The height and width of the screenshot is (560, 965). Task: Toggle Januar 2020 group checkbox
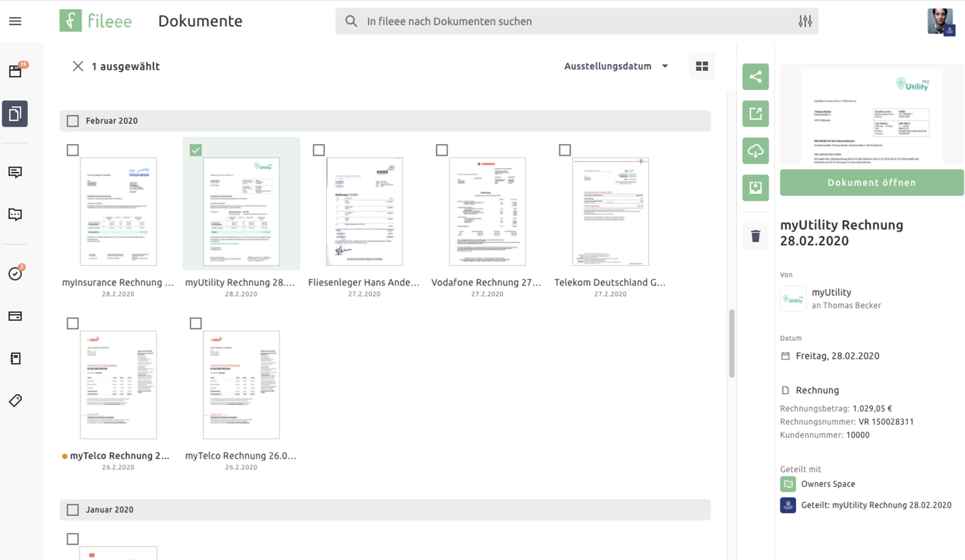point(73,510)
